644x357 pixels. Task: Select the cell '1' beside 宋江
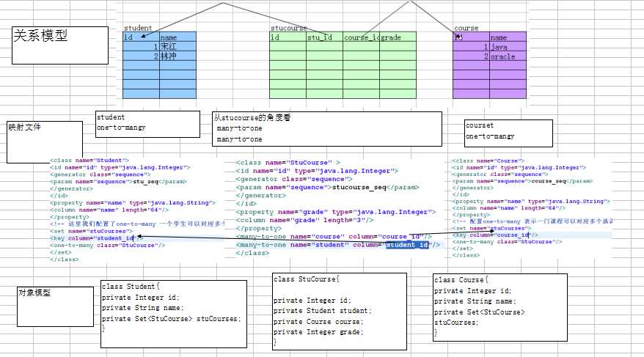(x=141, y=47)
